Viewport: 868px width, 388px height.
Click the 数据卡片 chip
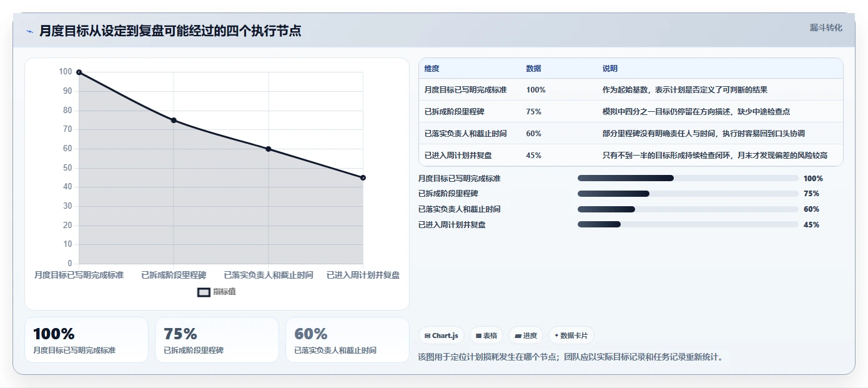coord(571,336)
